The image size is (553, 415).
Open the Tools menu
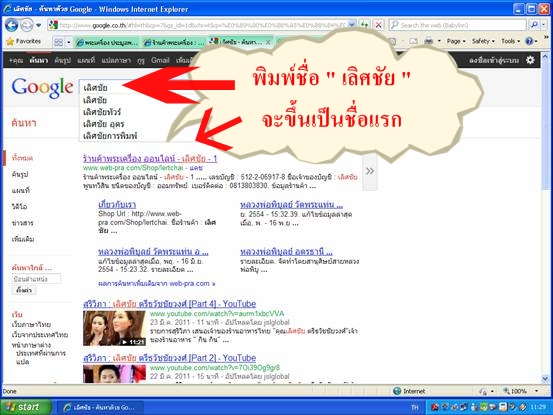coord(510,41)
